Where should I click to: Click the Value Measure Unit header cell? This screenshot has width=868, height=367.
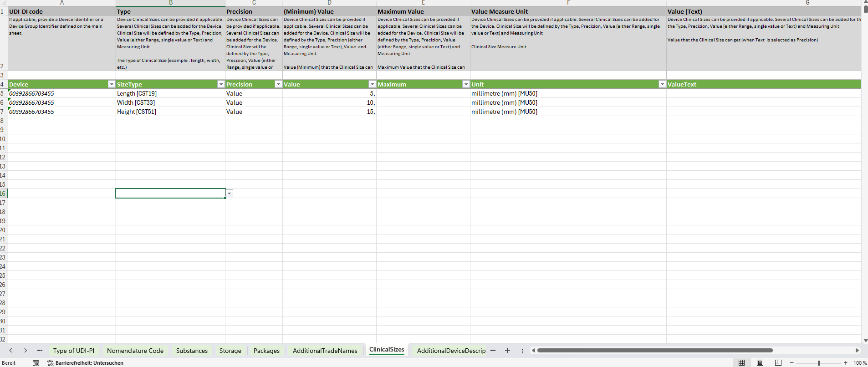coord(568,11)
